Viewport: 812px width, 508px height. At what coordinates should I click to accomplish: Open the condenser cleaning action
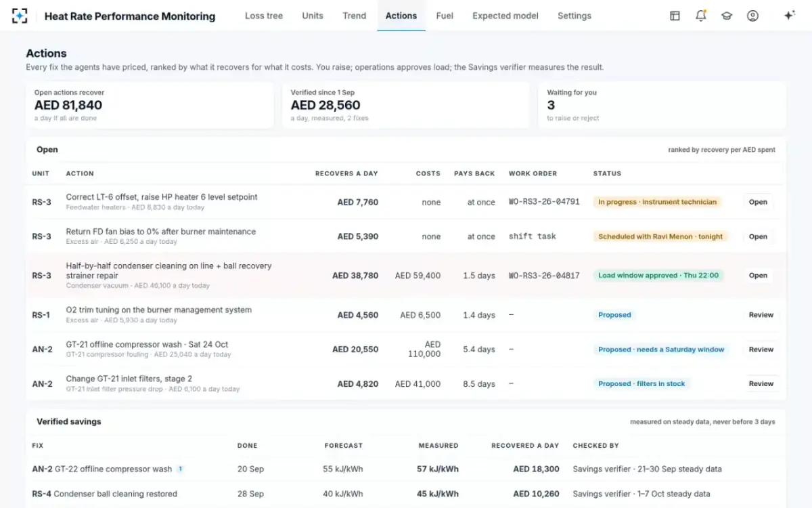(758, 276)
